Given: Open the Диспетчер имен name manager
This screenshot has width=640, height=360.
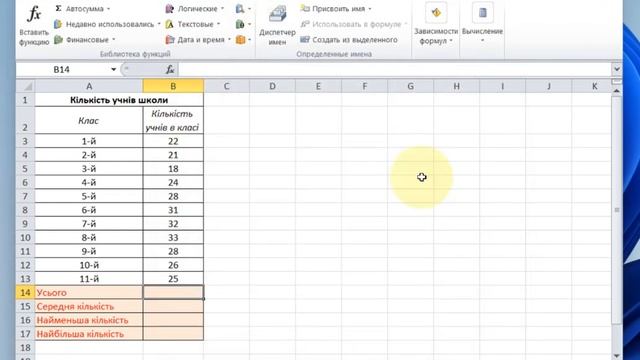Looking at the screenshot, I should pyautogui.click(x=278, y=25).
